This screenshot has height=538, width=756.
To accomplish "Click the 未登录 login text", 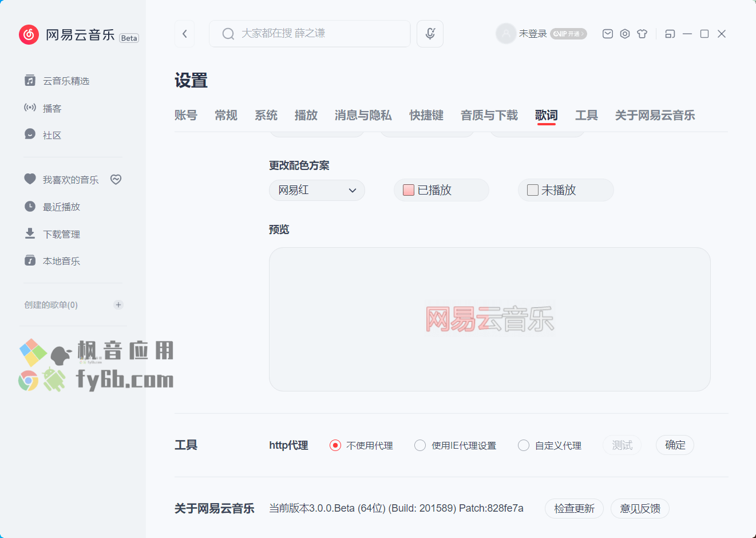I will point(533,34).
